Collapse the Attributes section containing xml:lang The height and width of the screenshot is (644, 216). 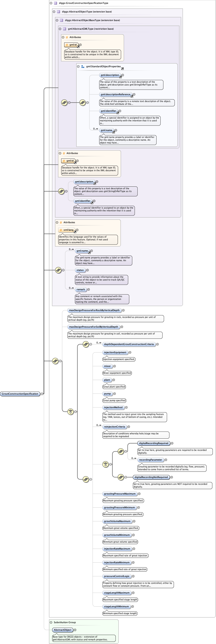[57, 222]
